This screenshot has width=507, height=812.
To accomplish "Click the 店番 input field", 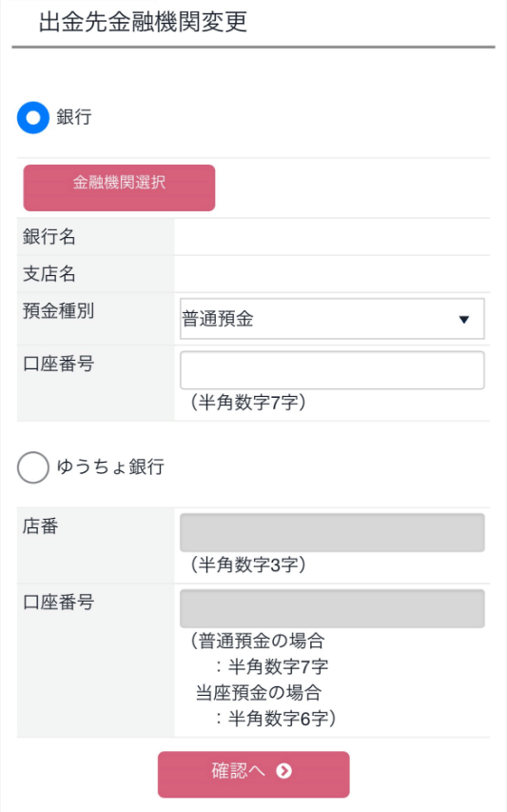I will pos(332,532).
